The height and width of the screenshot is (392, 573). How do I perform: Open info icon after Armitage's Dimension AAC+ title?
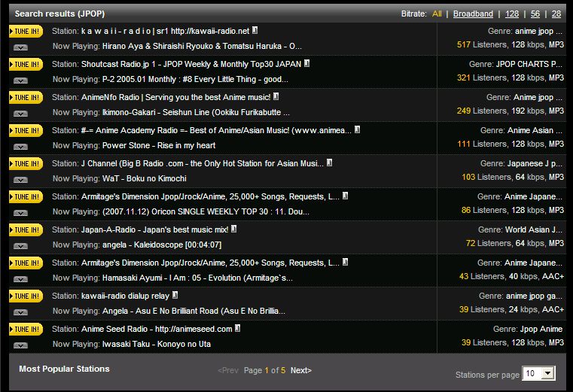[346, 262]
